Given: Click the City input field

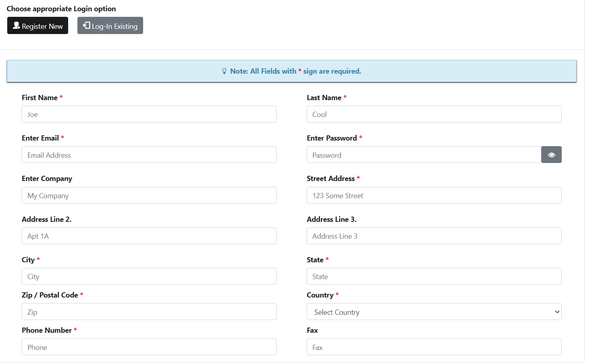Looking at the screenshot, I should (x=149, y=276).
